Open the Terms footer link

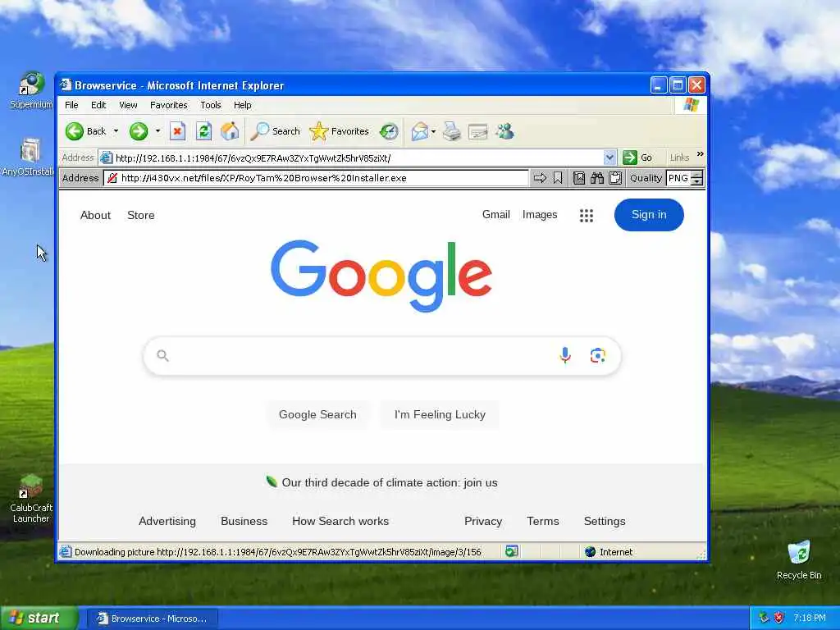[543, 521]
